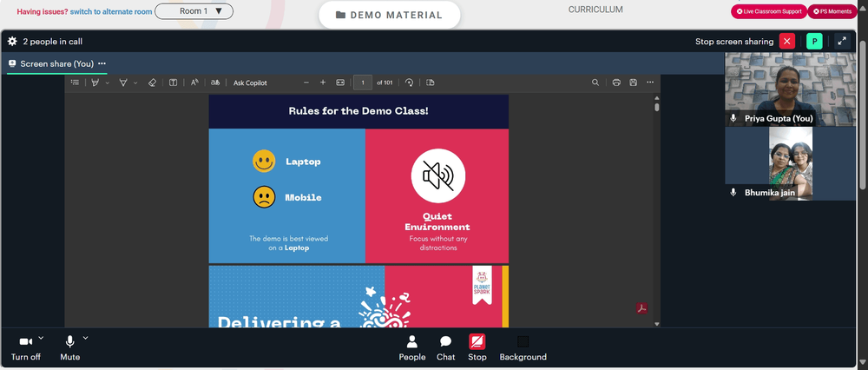This screenshot has width=868, height=370.
Task: Click switch to alternate room link
Action: pyautogui.click(x=111, y=11)
